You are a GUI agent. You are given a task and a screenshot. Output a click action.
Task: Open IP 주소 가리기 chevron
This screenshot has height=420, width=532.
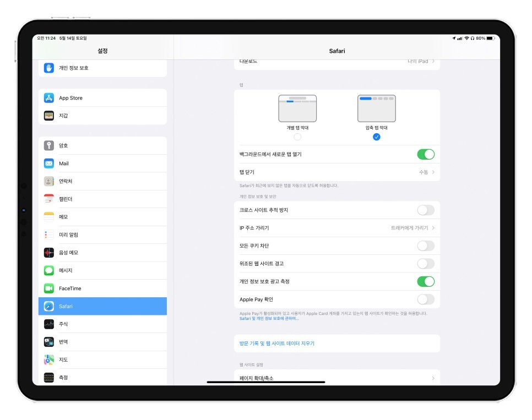(433, 228)
